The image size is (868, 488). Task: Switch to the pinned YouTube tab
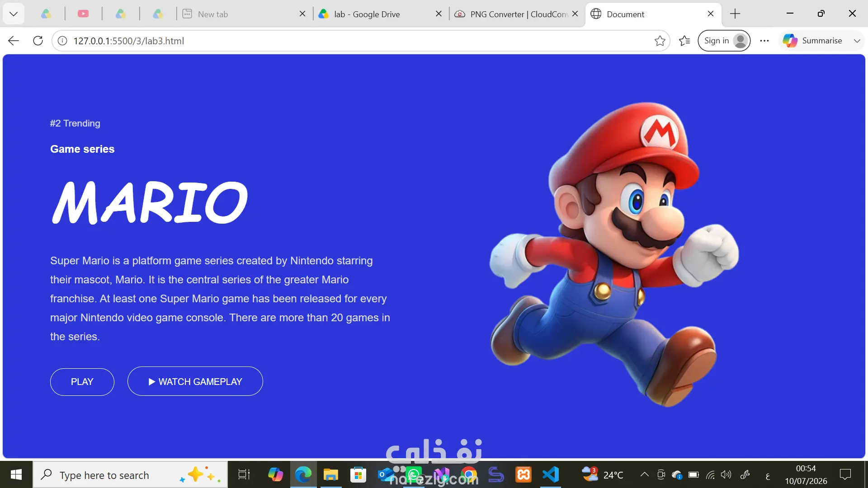coord(83,14)
